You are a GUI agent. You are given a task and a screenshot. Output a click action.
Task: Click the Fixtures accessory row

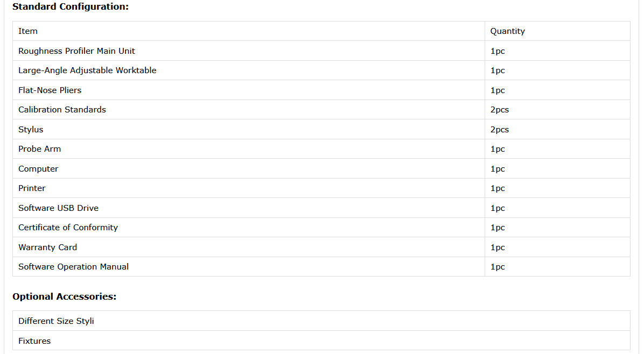pyautogui.click(x=34, y=341)
